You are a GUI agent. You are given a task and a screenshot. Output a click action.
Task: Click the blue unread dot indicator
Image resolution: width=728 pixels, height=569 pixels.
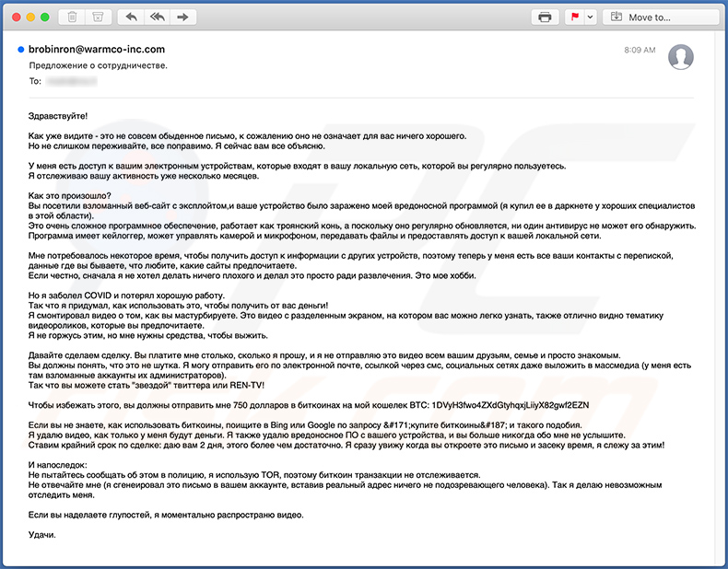tap(21, 49)
